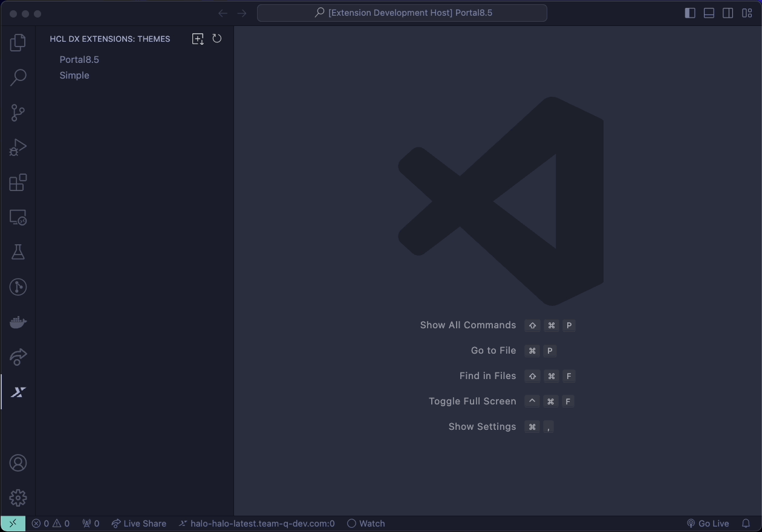Open the Extensions view

18,182
